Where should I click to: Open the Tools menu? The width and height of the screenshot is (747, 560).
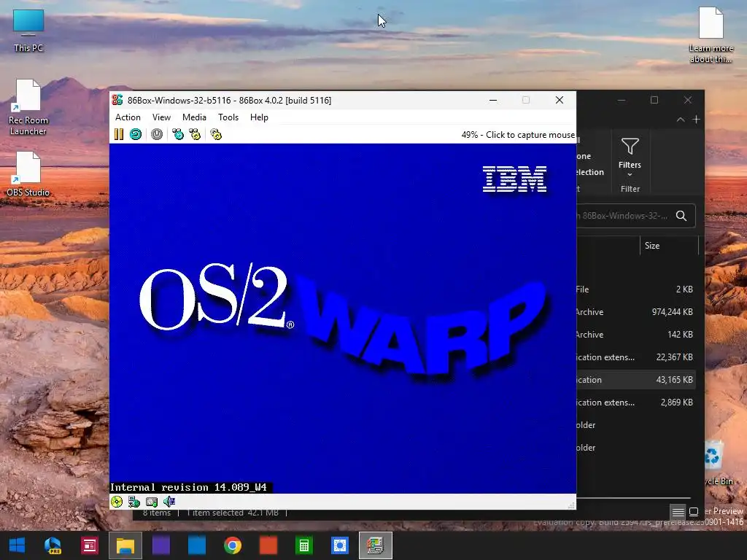tap(228, 117)
